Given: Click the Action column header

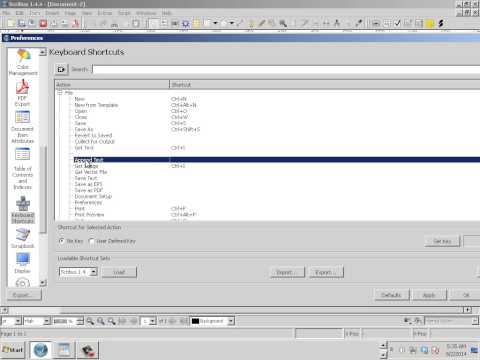Looking at the screenshot, I should click(112, 85).
